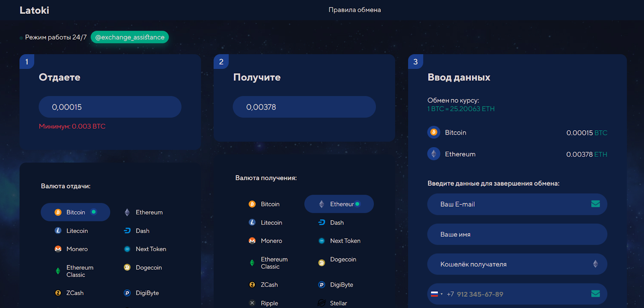Click the Минимум: 0.003 BTC warning
This screenshot has height=308, width=644.
click(72, 126)
